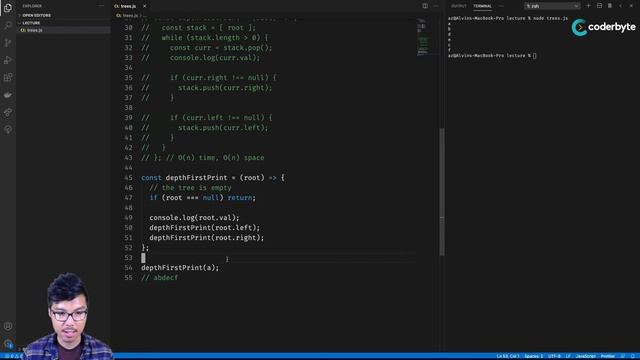The width and height of the screenshot is (640, 360).
Task: Click the feedback icon in status bar
Action: [x=623, y=356]
